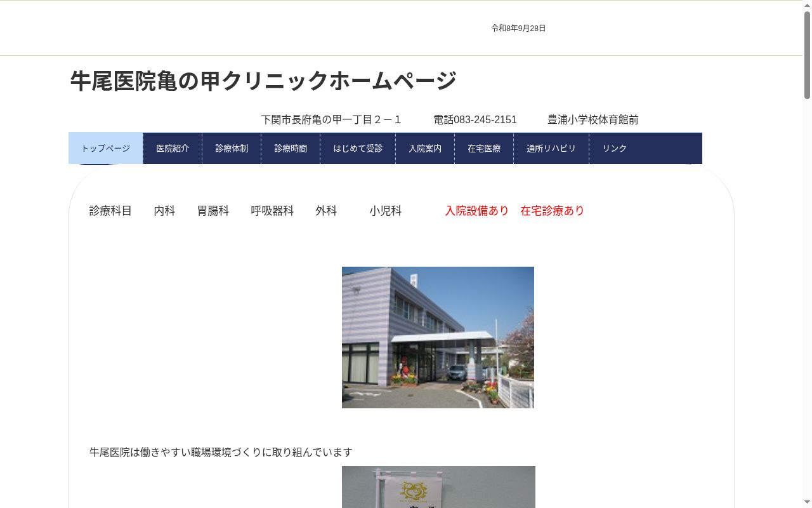Screen dimensions: 812x508
Task: Click the sentence 牛尾医院は働きやすい職場環境づくりに取り組んでいます
Action: pyautogui.click(x=221, y=452)
